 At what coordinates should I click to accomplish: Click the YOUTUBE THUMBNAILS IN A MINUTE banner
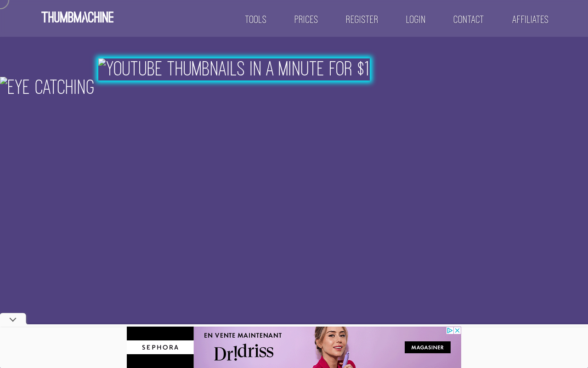pyautogui.click(x=234, y=69)
